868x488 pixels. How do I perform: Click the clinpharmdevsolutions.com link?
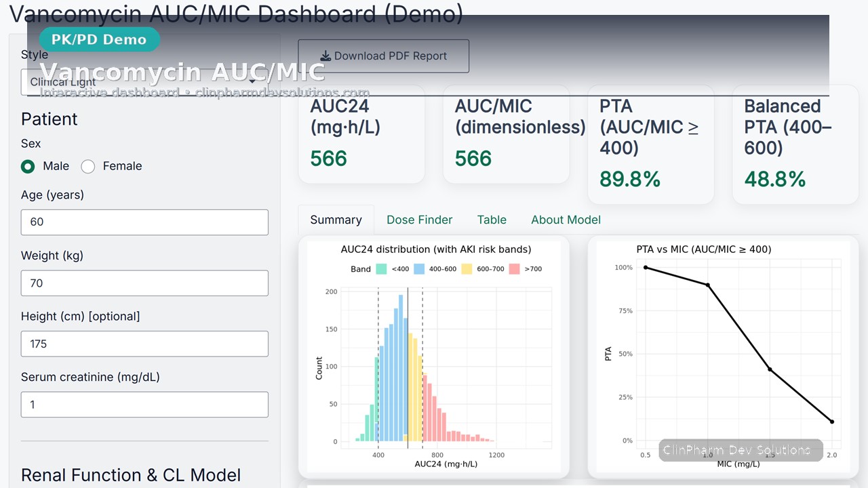pos(282,92)
